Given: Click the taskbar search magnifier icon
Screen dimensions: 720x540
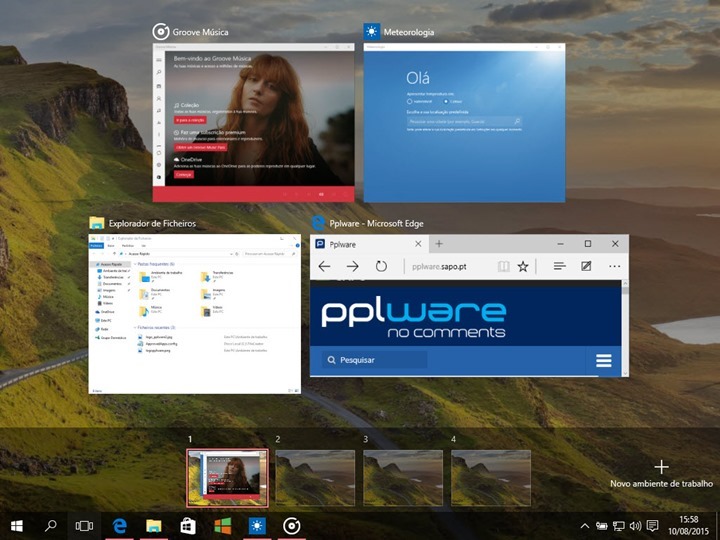Looking at the screenshot, I should click(x=51, y=525).
